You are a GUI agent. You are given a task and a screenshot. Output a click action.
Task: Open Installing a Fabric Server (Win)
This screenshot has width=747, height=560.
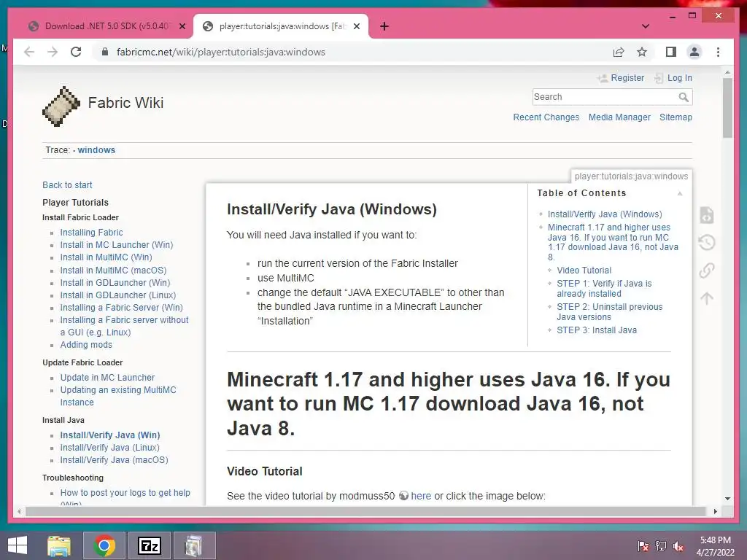tap(122, 308)
